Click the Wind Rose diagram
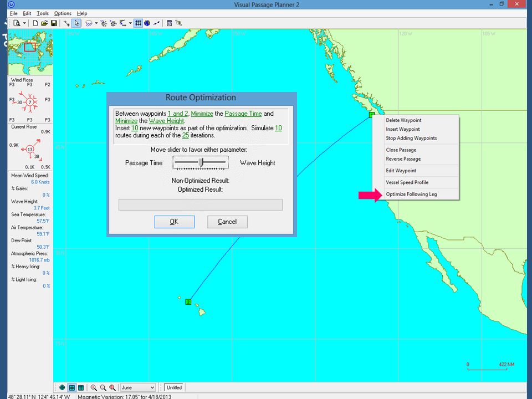This screenshot has width=532, height=399. [29, 102]
